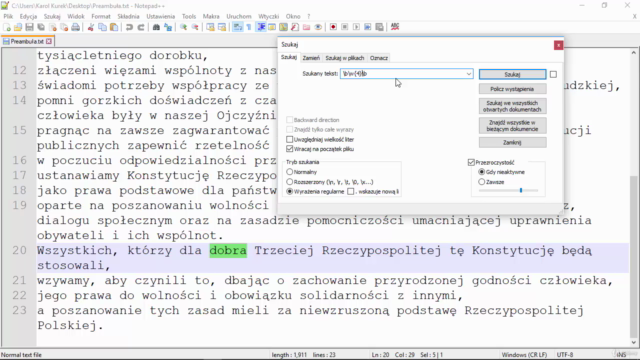This screenshot has width=640, height=360.
Task: Open Find with the binoculars icon
Action: 156,27
